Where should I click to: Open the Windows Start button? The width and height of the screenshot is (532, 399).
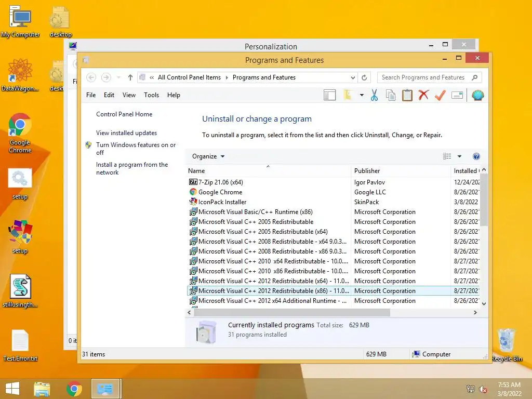[12, 389]
